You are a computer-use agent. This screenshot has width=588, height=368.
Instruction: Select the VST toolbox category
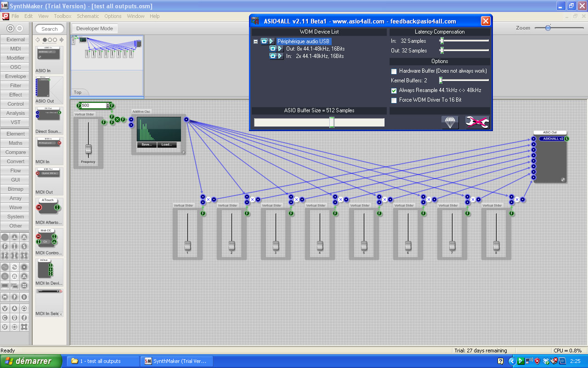[16, 122]
